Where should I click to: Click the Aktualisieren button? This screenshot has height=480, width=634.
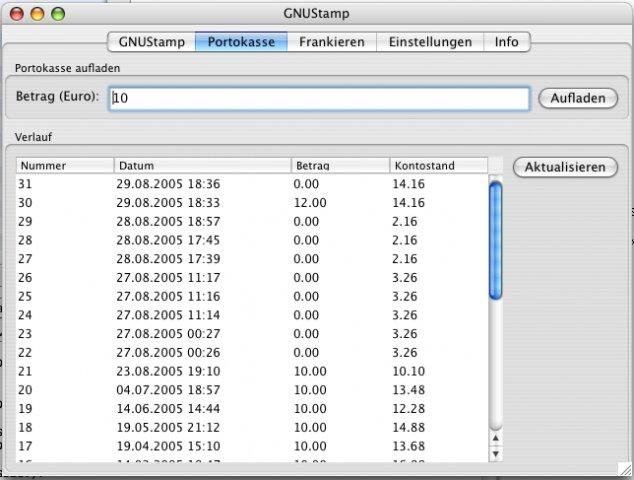[x=565, y=167]
